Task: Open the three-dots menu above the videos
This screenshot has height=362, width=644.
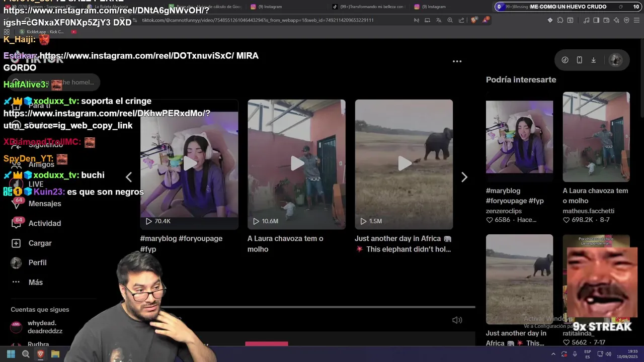Action: 457,61
